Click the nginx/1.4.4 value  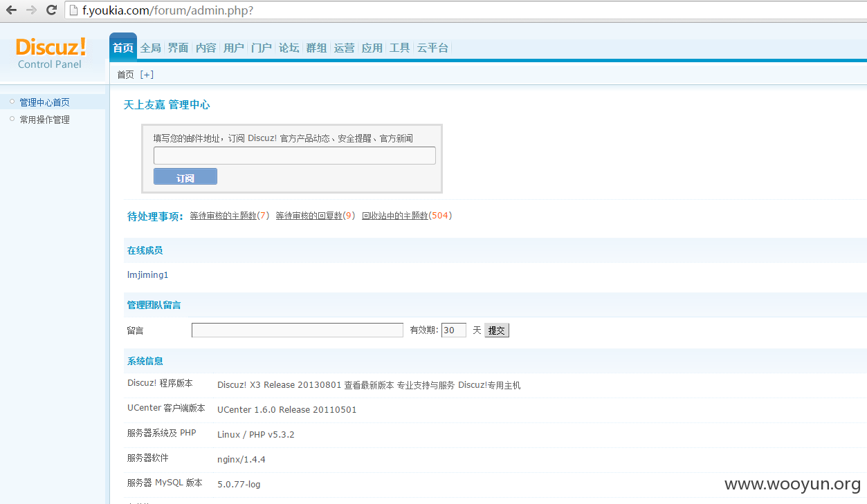pyautogui.click(x=241, y=460)
